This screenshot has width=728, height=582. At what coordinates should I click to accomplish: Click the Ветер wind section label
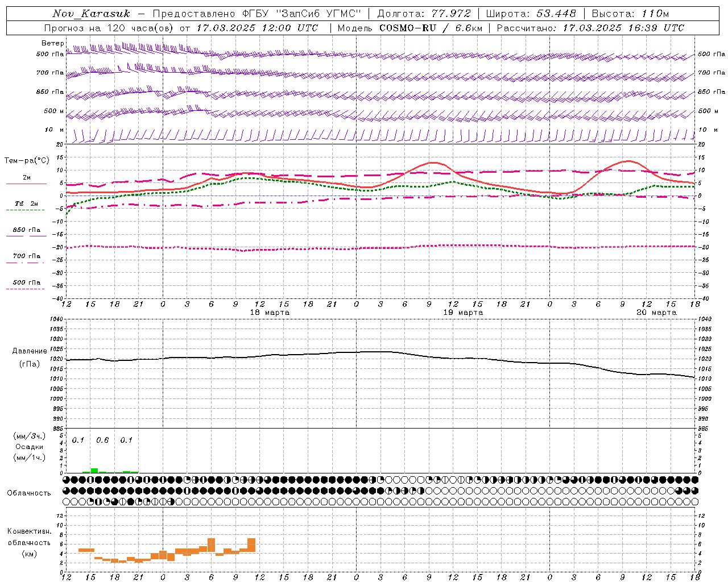pos(52,43)
